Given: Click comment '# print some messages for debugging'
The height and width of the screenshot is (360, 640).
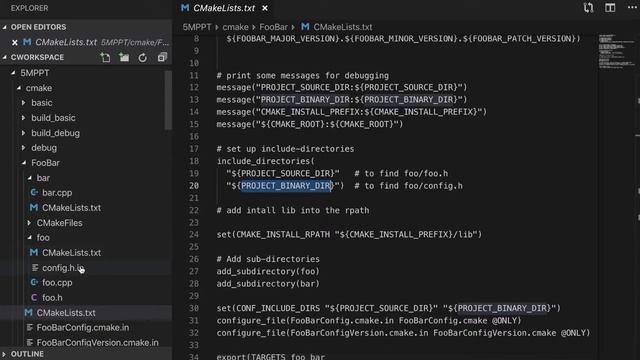Looking at the screenshot, I should pyautogui.click(x=302, y=76).
